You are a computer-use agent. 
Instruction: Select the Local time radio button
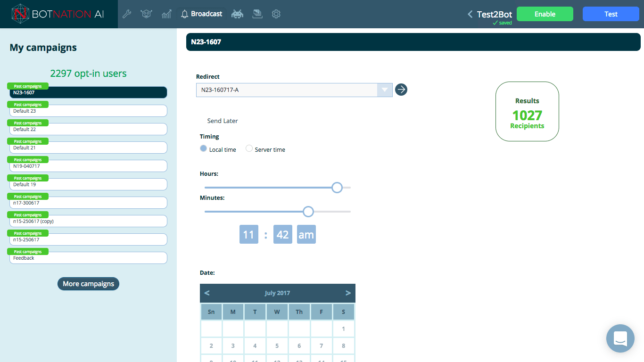(x=204, y=148)
